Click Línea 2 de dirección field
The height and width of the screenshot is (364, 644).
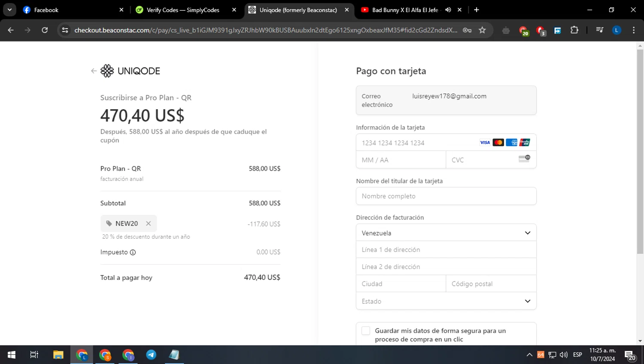[x=446, y=267]
